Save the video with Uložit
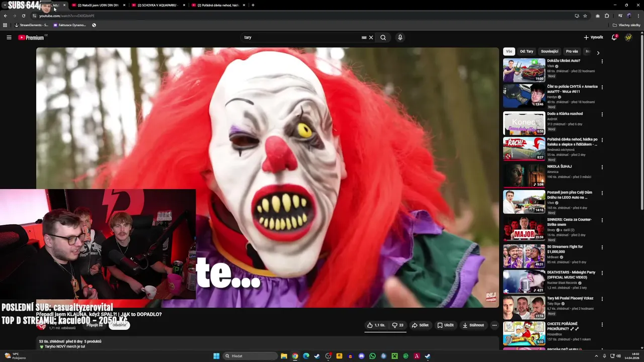644x362 pixels. pos(445,325)
